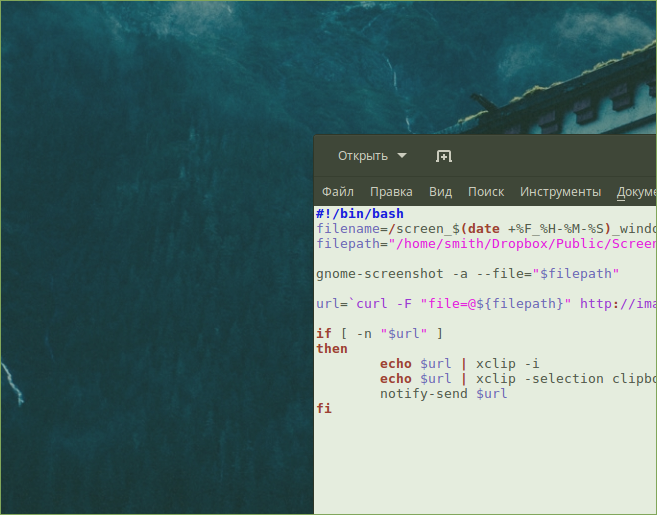Open the Файл menu

pyautogui.click(x=338, y=192)
